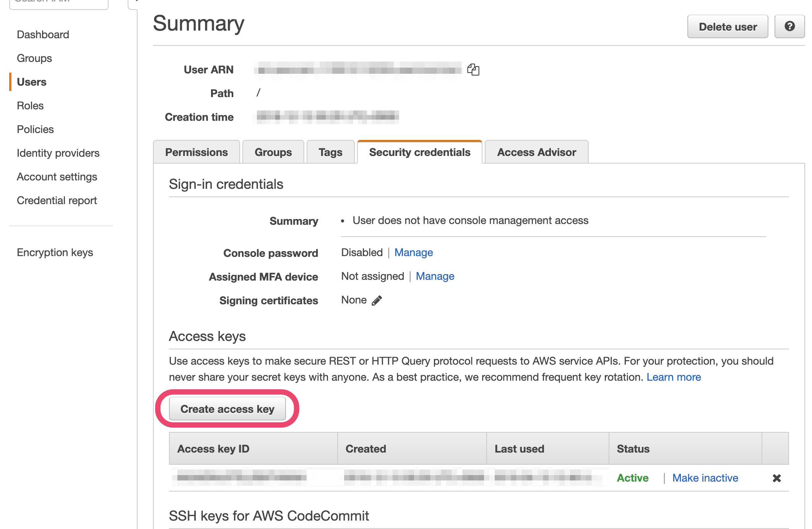
Task: Open the Learn more link
Action: tap(674, 377)
